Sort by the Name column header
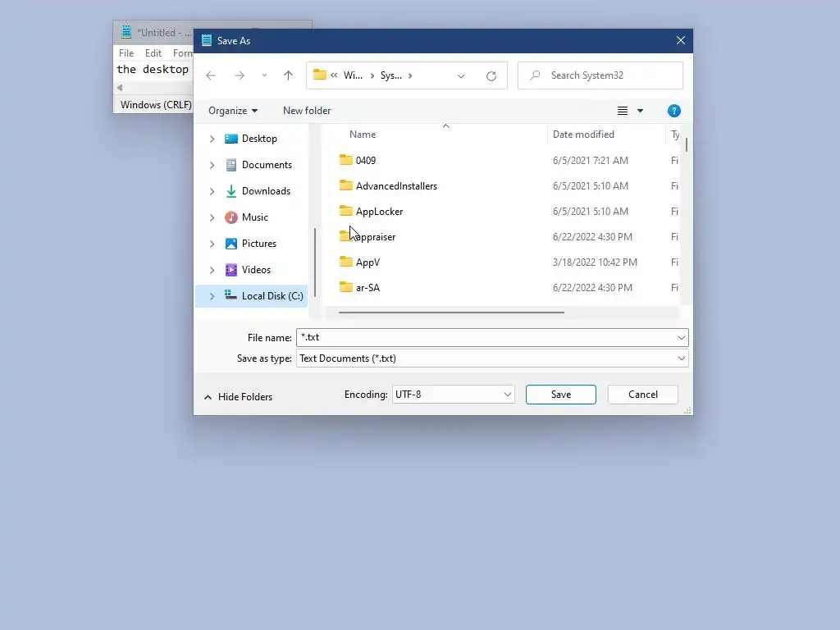 363,135
